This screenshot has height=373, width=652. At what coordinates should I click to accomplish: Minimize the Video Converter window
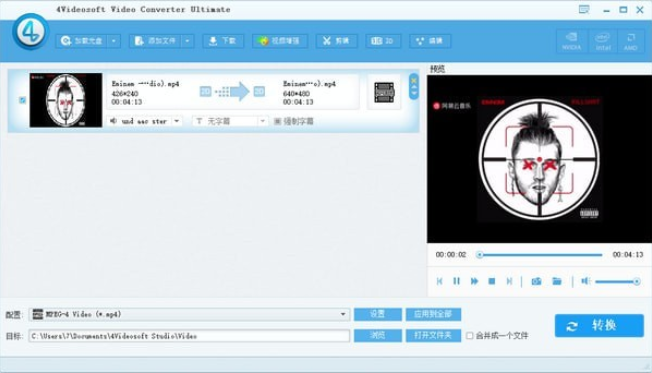click(607, 10)
